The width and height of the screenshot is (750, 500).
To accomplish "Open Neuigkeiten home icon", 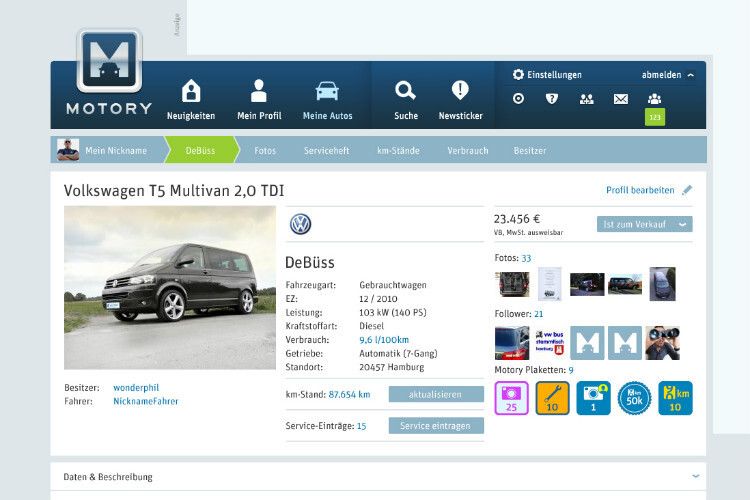I will pos(191,90).
